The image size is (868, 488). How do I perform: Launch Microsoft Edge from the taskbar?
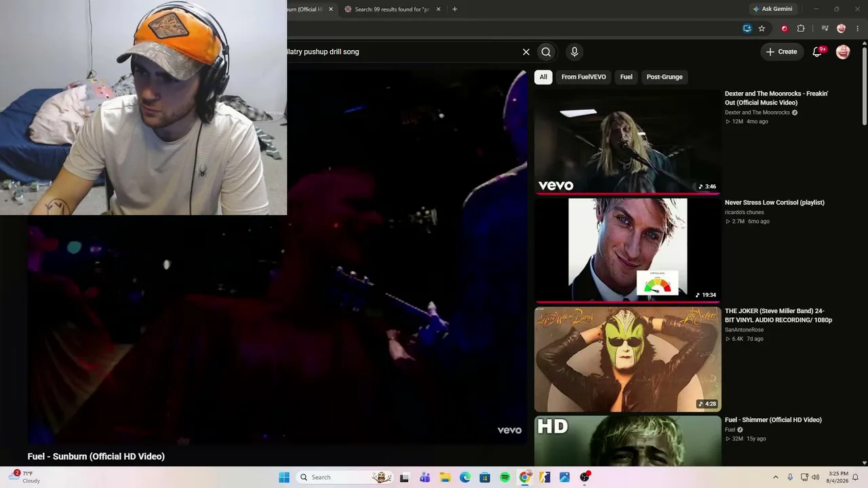tap(465, 477)
